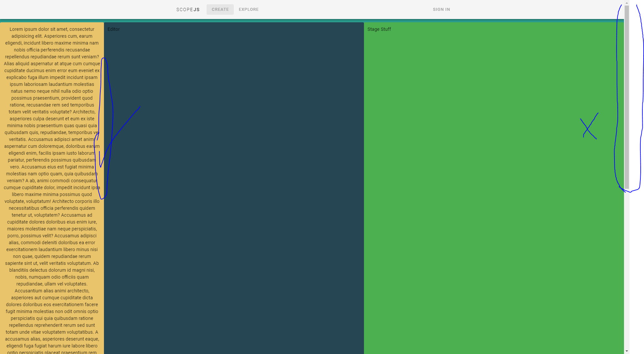Click the Editor panel header label
Image resolution: width=644 pixels, height=354 pixels.
(113, 29)
